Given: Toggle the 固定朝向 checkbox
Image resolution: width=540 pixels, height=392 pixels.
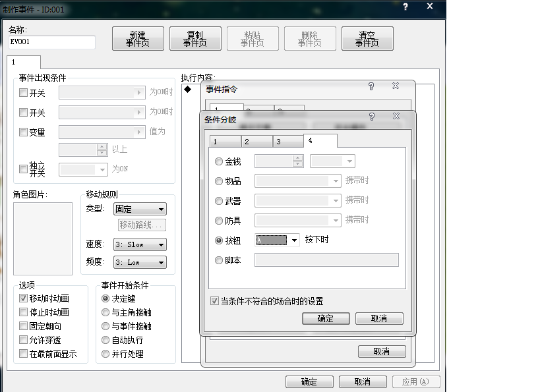Looking at the screenshot, I should 23,325.
